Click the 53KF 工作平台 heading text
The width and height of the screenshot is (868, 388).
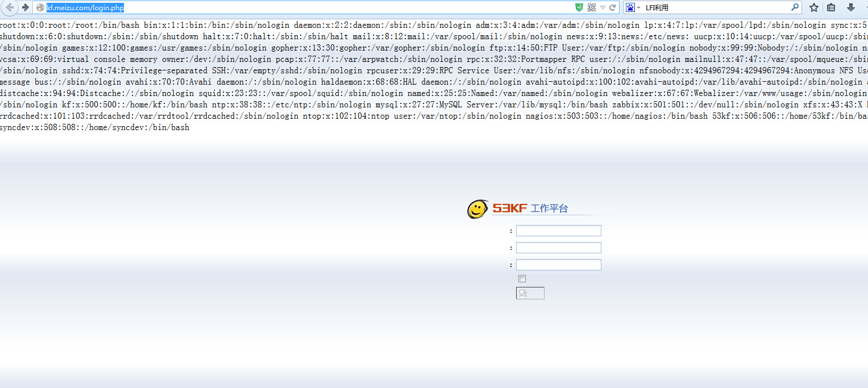530,208
